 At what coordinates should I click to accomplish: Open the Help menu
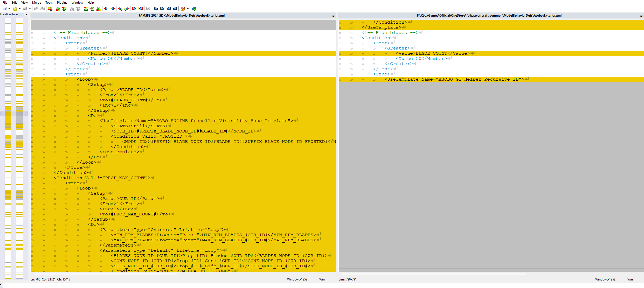point(91,3)
